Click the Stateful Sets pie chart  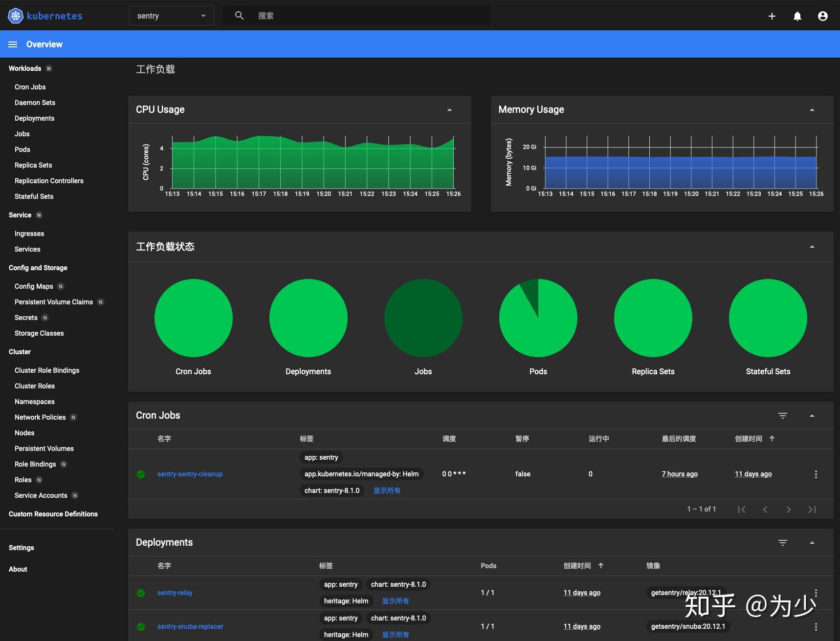pos(768,318)
